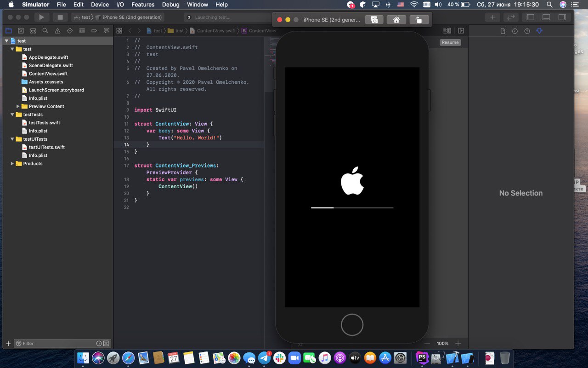Open the Find navigator magnifier

45,31
